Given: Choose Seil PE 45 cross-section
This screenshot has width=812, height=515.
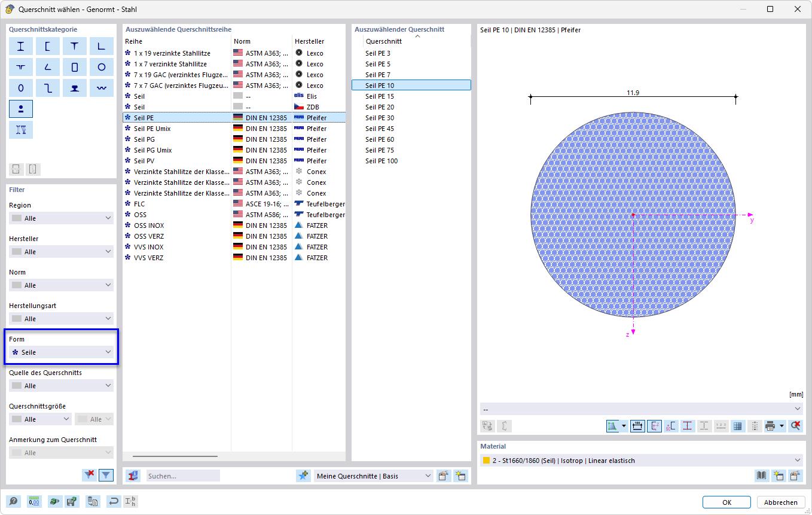Looking at the screenshot, I should 411,129.
